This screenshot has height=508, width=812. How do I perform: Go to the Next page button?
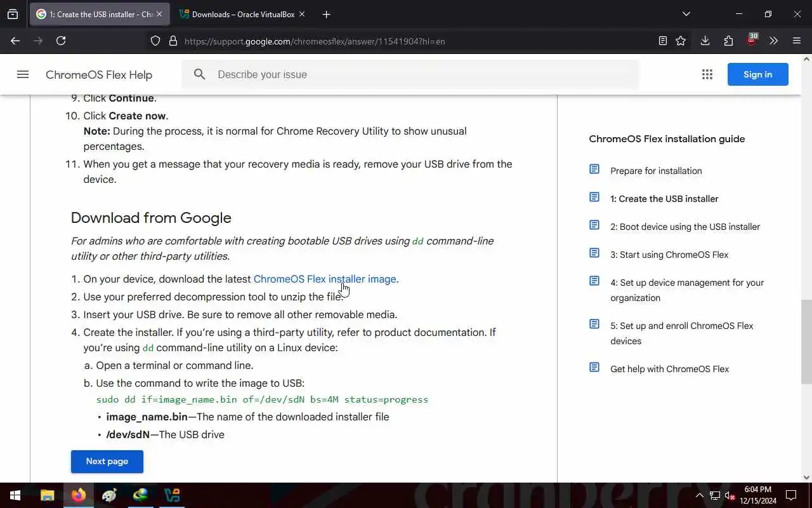(107, 462)
